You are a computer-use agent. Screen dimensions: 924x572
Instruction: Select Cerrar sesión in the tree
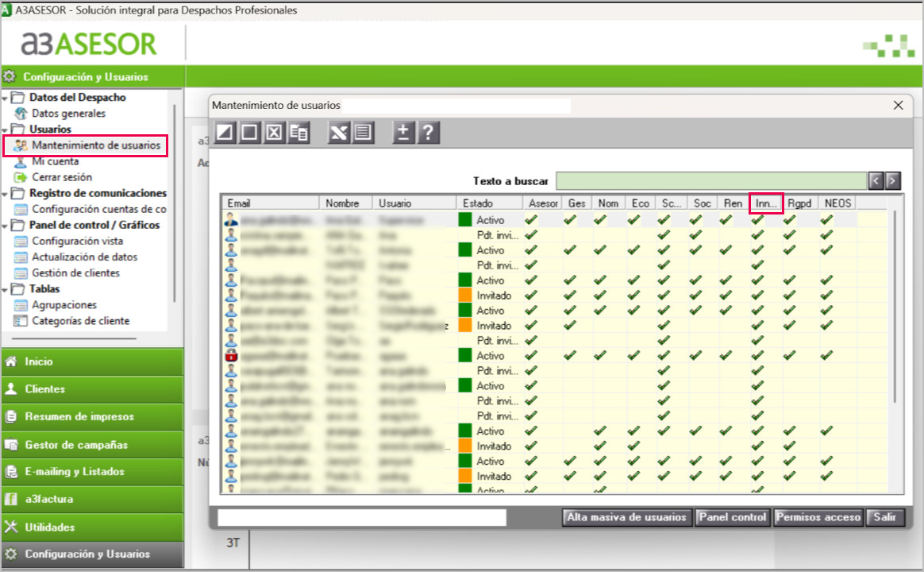click(x=62, y=177)
